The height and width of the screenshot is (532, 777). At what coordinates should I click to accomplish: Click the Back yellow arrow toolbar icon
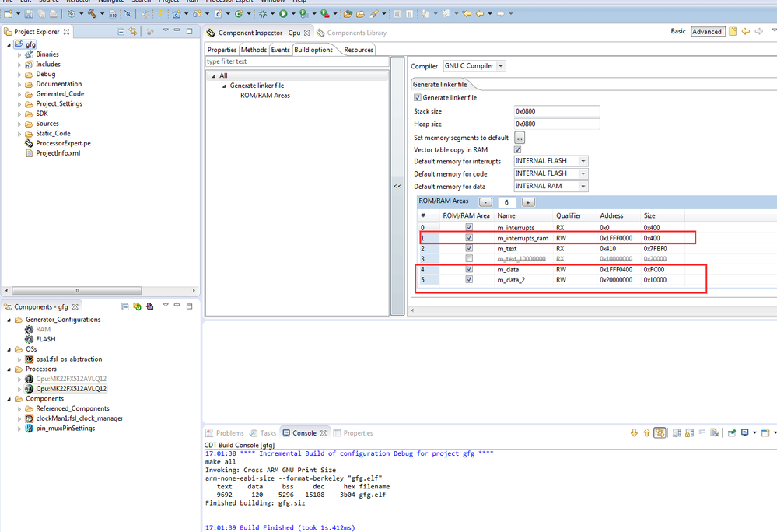(x=480, y=14)
